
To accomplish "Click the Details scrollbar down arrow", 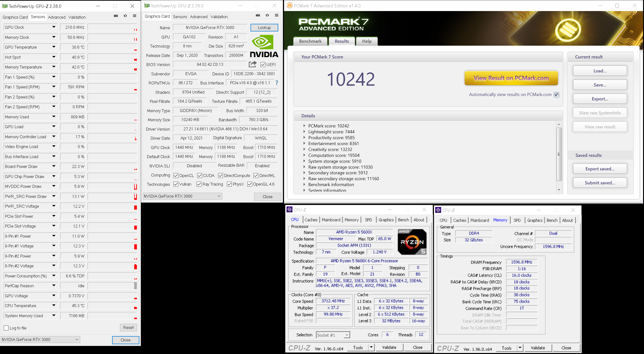I will click(559, 190).
